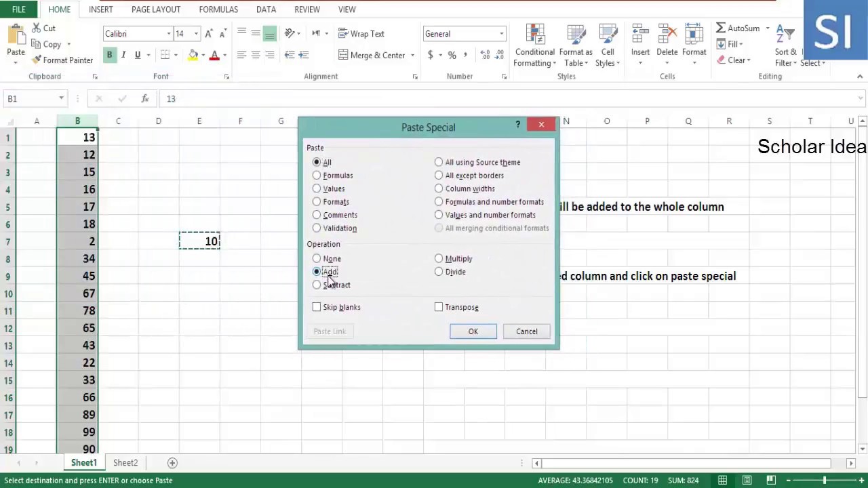Click the Cut scissors icon
Viewport: 868px width, 488px height.
[x=37, y=28]
